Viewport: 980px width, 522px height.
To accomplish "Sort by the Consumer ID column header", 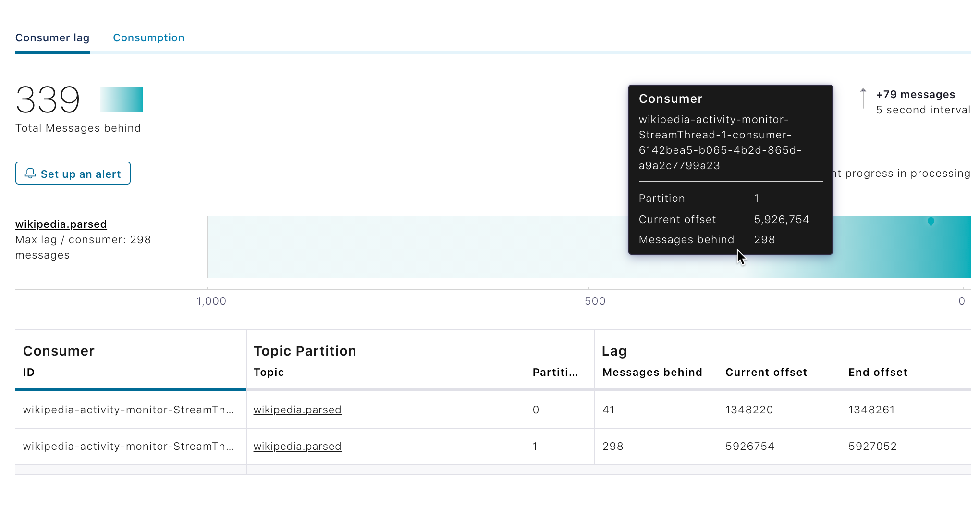I will point(29,372).
